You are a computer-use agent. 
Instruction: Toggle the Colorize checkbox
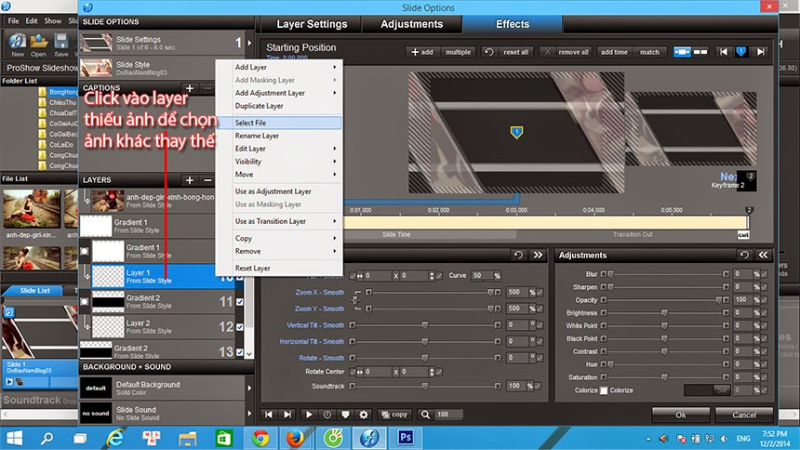(x=602, y=390)
